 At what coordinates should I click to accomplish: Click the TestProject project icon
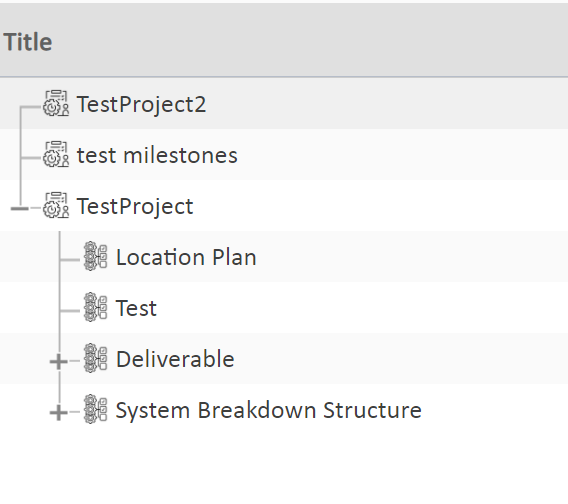(56, 206)
